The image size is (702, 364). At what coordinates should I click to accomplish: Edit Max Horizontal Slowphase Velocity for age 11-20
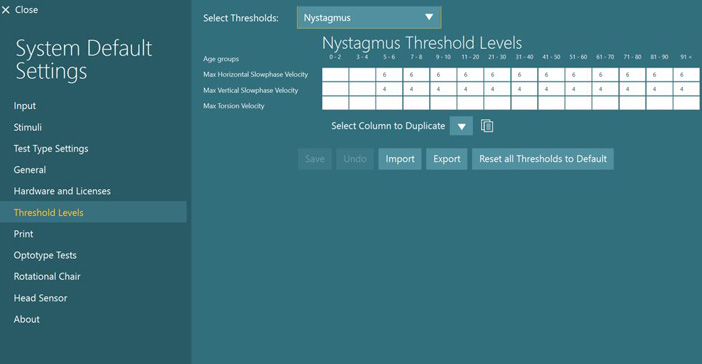click(470, 75)
